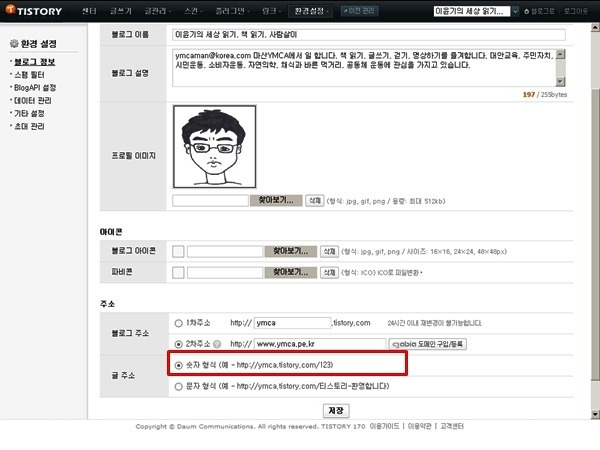Viewport: 600px width, 450px height.
Task: Click the 블로그 이름 text field
Action: point(369,35)
